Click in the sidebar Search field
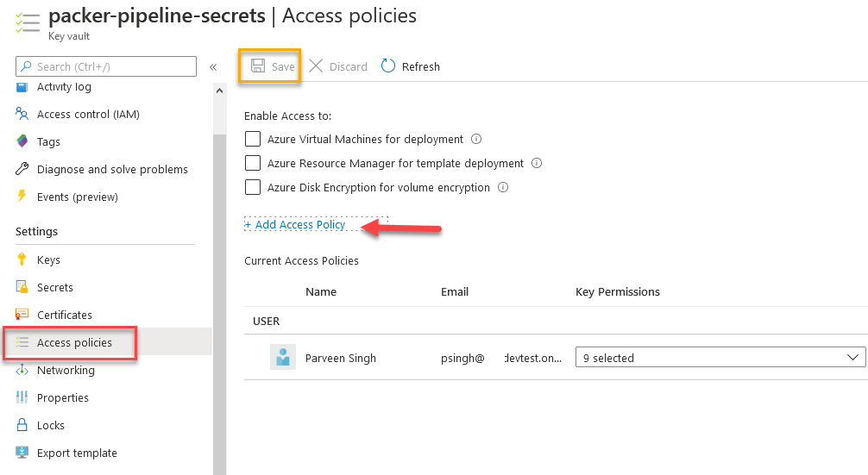The height and width of the screenshot is (475, 868). tap(112, 66)
